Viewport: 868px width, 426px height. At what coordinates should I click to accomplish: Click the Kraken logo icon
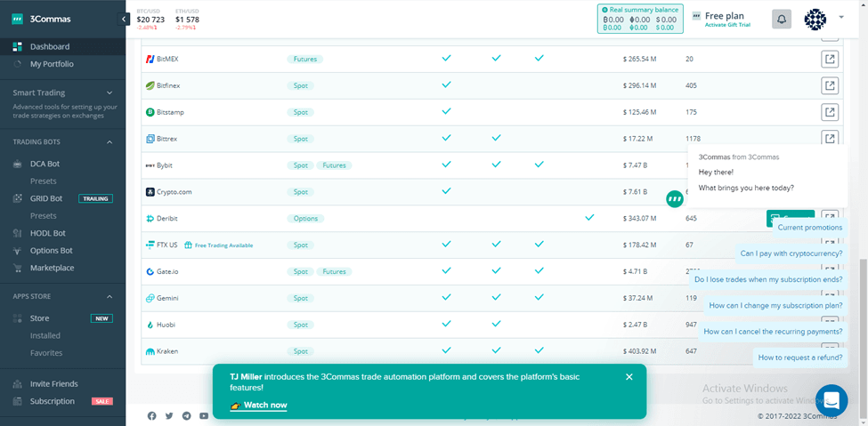click(x=150, y=351)
